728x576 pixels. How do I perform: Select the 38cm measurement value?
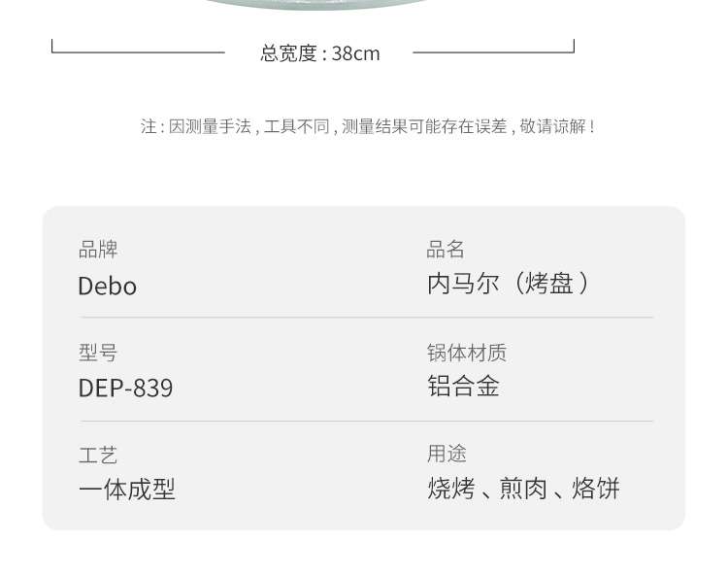[356, 53]
